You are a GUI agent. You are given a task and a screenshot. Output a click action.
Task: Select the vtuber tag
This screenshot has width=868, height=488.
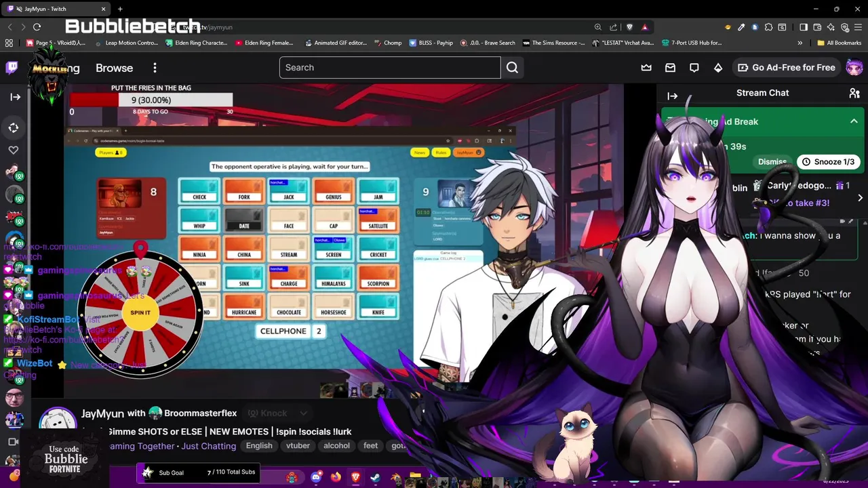[298, 446]
